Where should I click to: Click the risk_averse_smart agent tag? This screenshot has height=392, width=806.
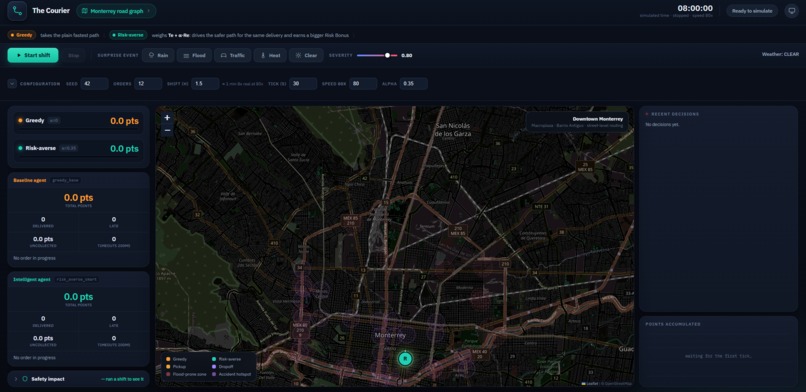tap(77, 279)
